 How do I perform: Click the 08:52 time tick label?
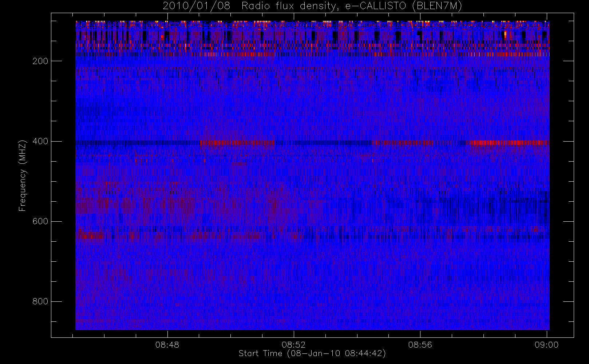[x=294, y=345]
